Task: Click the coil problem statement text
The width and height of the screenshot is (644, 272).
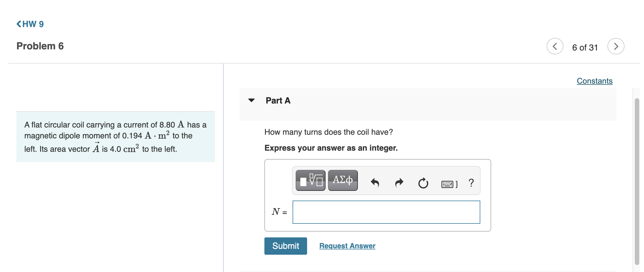Action: pos(115,137)
